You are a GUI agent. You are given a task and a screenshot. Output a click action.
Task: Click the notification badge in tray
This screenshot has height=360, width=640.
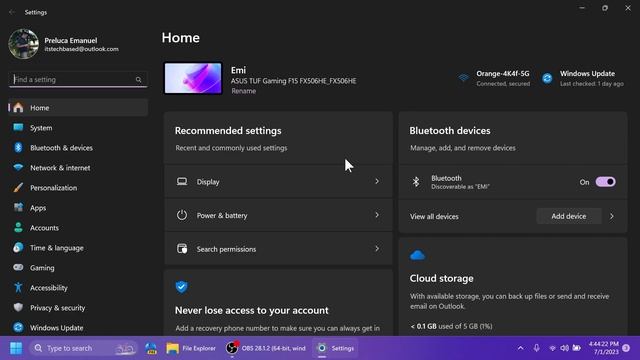tap(626, 348)
